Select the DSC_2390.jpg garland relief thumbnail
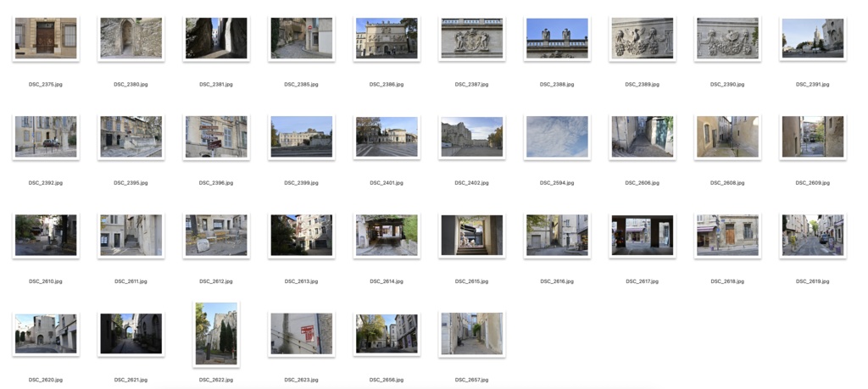Screen dimensions: 868x389 728,38
